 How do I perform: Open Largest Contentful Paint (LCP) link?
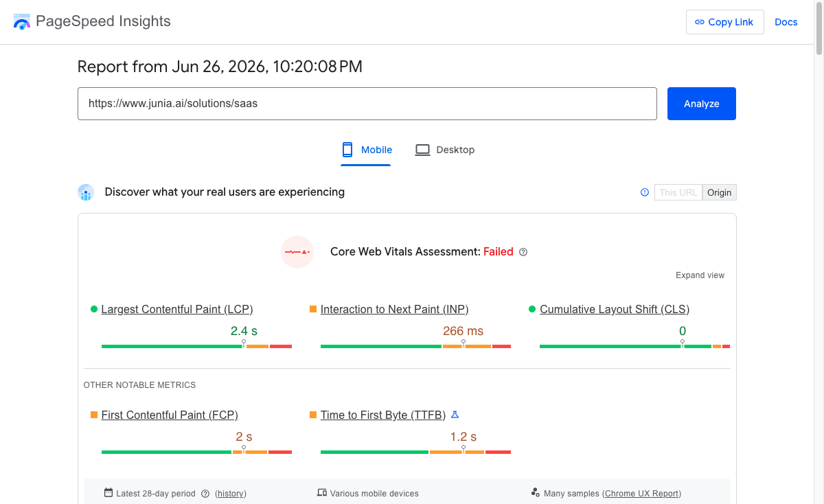[x=177, y=310]
